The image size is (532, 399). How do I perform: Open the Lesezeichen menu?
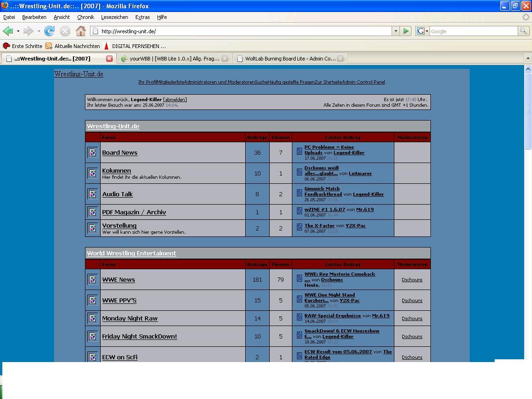pyautogui.click(x=115, y=17)
